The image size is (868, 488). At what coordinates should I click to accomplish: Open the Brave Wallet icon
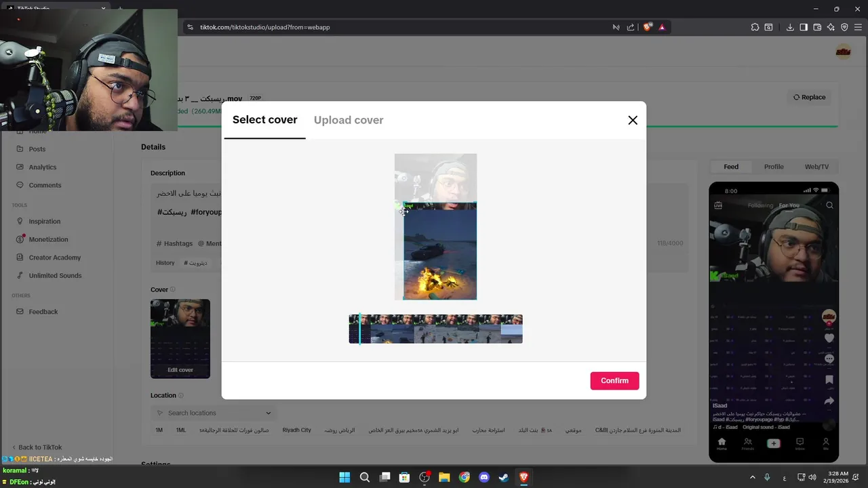(x=817, y=27)
